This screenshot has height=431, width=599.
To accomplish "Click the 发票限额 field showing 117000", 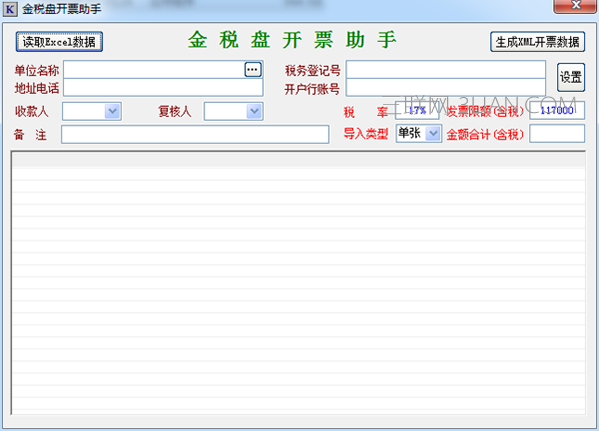I will coord(557,111).
